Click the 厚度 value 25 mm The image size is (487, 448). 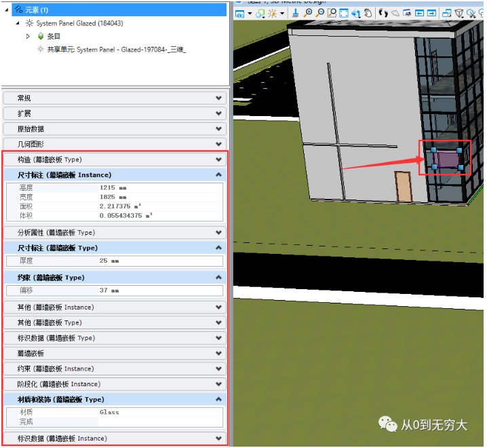coord(160,261)
